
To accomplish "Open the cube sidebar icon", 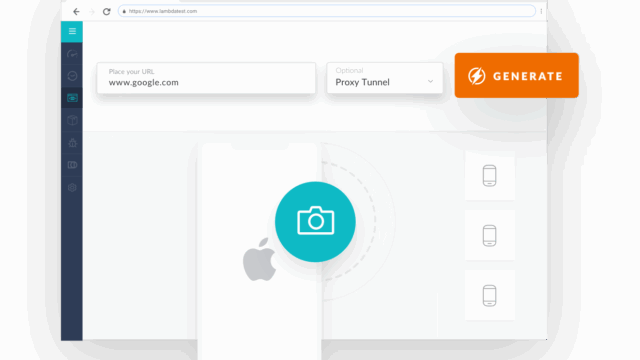I will pos(72,120).
